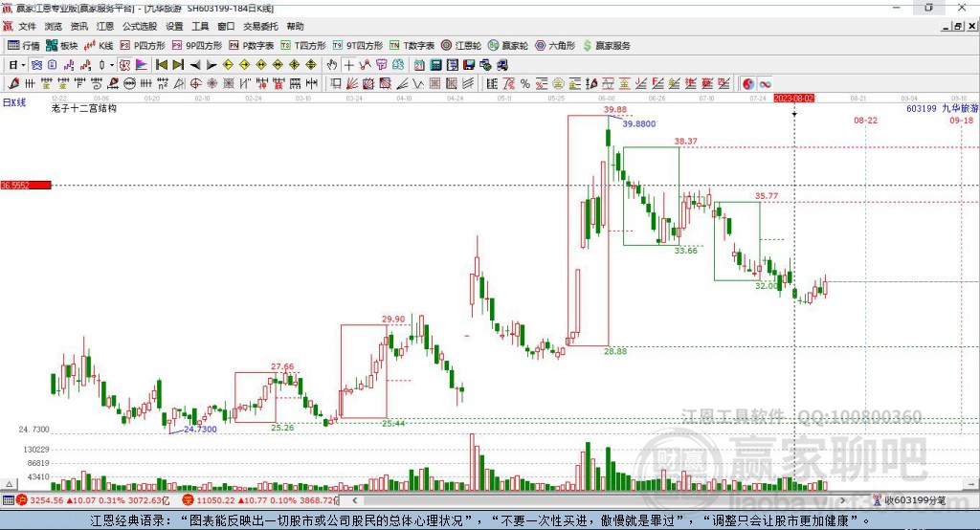Viewport: 980px width, 530px height.
Task: Open the calculator icon
Action: click(x=436, y=65)
